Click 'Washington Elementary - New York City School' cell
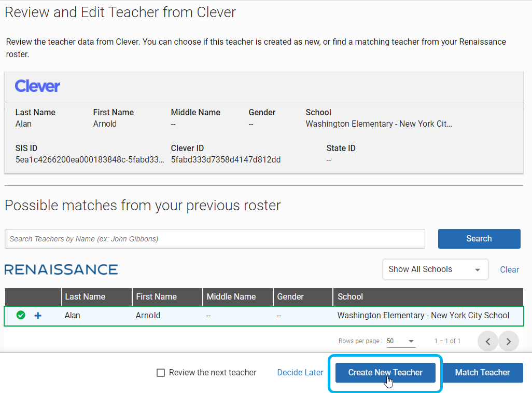Viewport: 532px width, 393px height. point(423,315)
